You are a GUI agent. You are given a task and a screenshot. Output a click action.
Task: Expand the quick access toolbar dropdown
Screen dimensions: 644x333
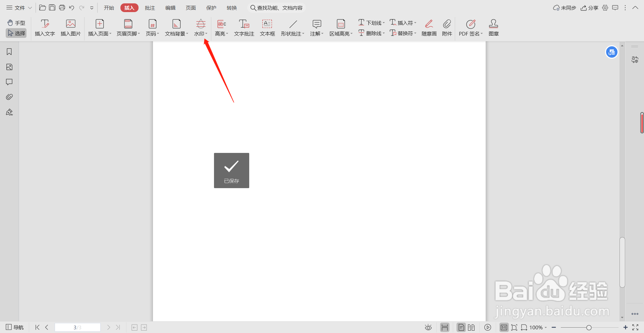[x=92, y=8]
